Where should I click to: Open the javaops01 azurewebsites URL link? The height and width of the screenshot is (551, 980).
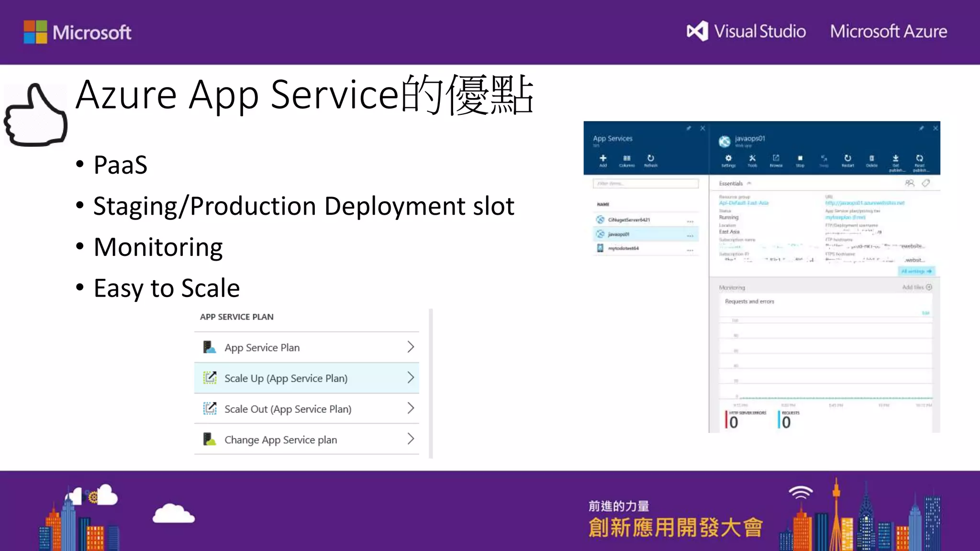(x=865, y=203)
